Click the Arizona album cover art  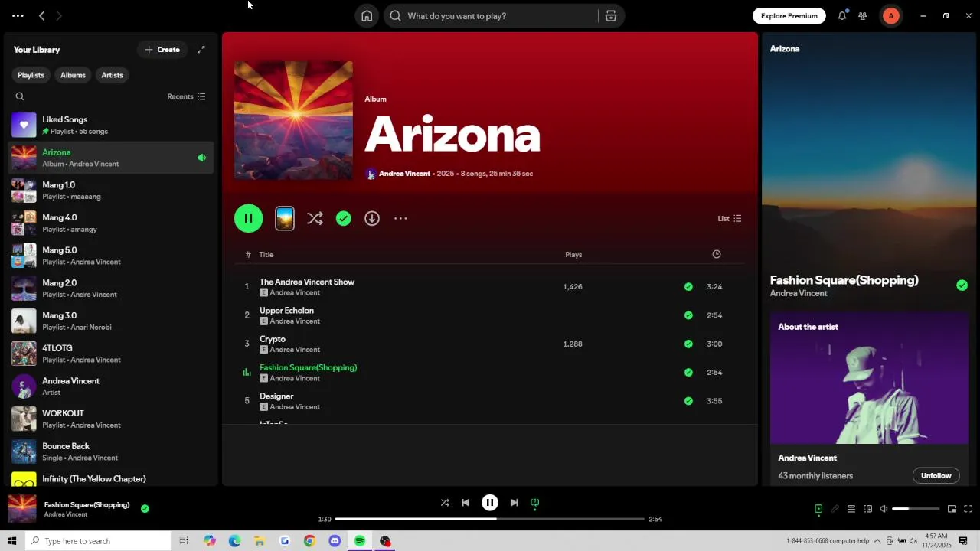click(294, 121)
